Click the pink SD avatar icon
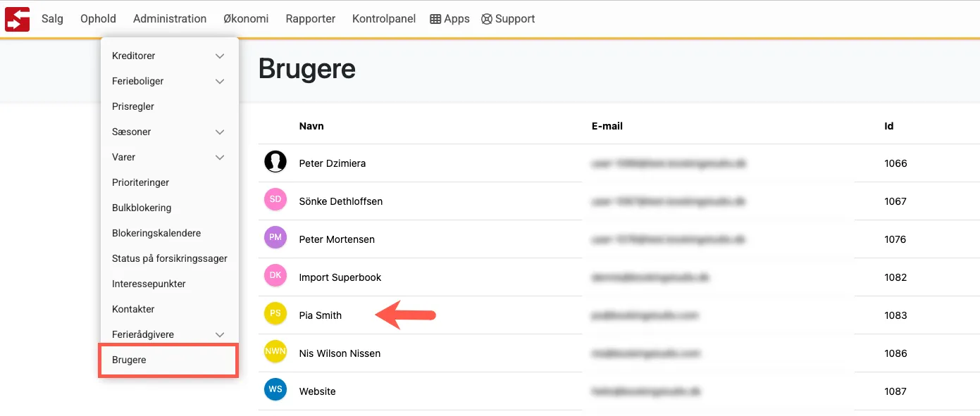The width and height of the screenshot is (980, 416). 275,200
